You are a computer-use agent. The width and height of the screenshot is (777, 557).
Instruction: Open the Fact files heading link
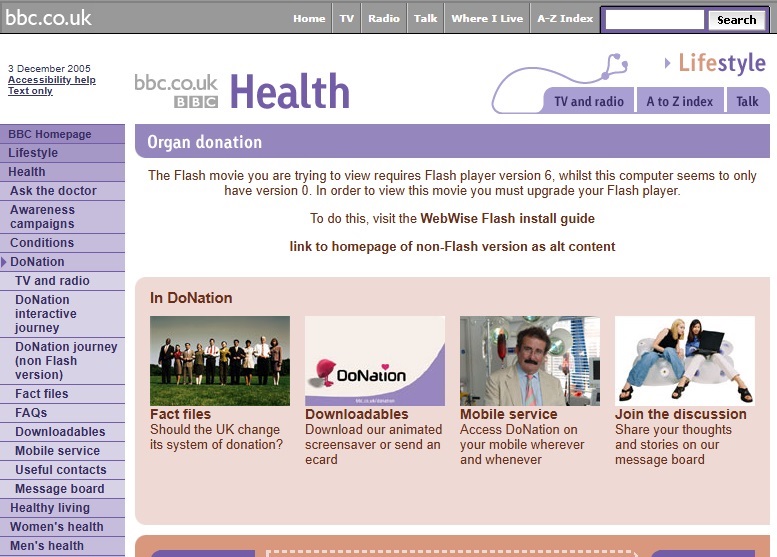pyautogui.click(x=180, y=414)
